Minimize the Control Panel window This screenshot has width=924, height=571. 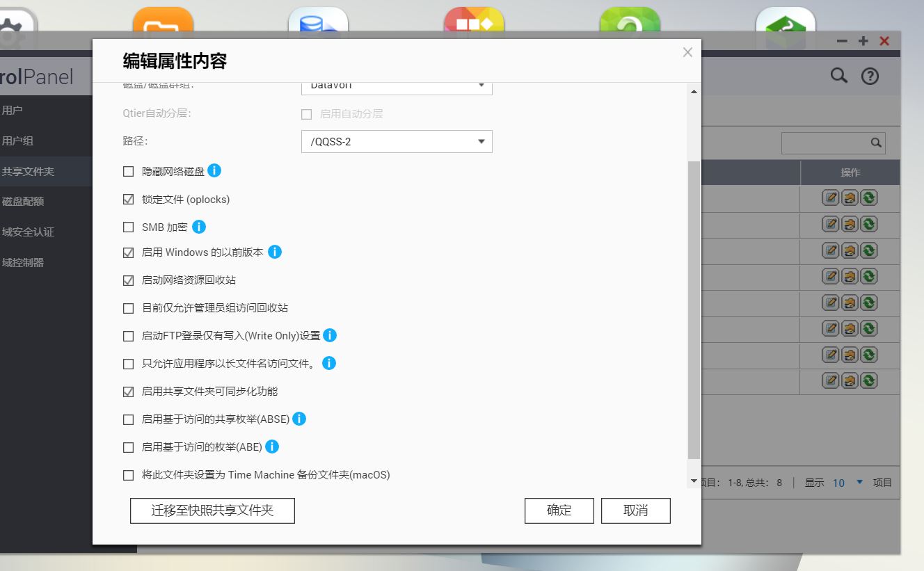tap(842, 41)
